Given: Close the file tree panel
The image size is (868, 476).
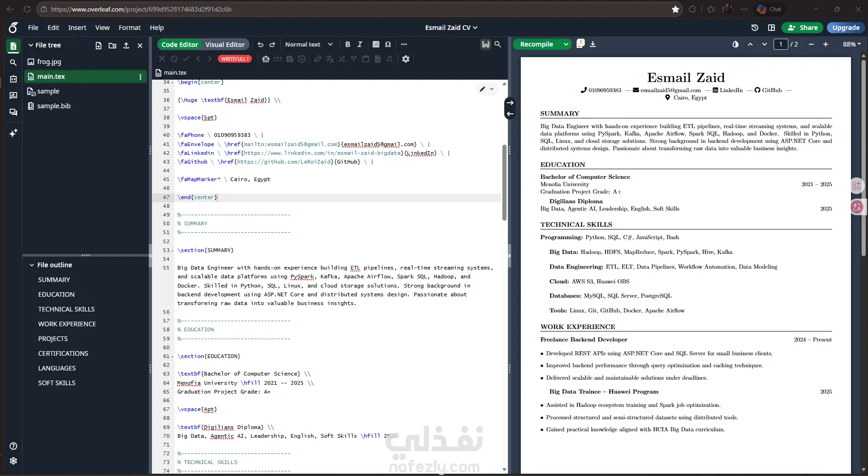Looking at the screenshot, I should pyautogui.click(x=140, y=45).
